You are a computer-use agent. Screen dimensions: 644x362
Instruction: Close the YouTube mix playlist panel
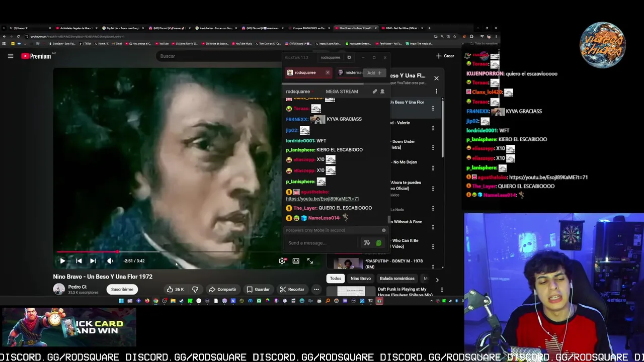(x=436, y=78)
